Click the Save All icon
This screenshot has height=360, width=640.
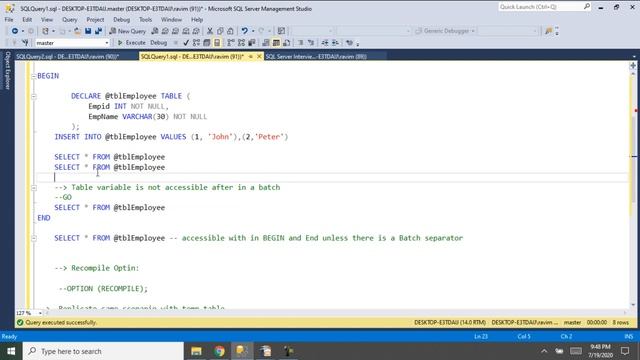pyautogui.click(x=98, y=31)
